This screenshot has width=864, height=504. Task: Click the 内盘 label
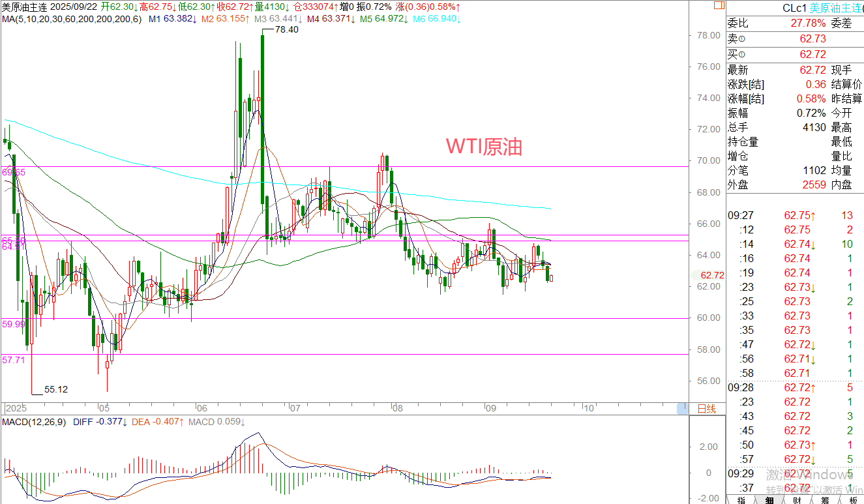(x=842, y=185)
